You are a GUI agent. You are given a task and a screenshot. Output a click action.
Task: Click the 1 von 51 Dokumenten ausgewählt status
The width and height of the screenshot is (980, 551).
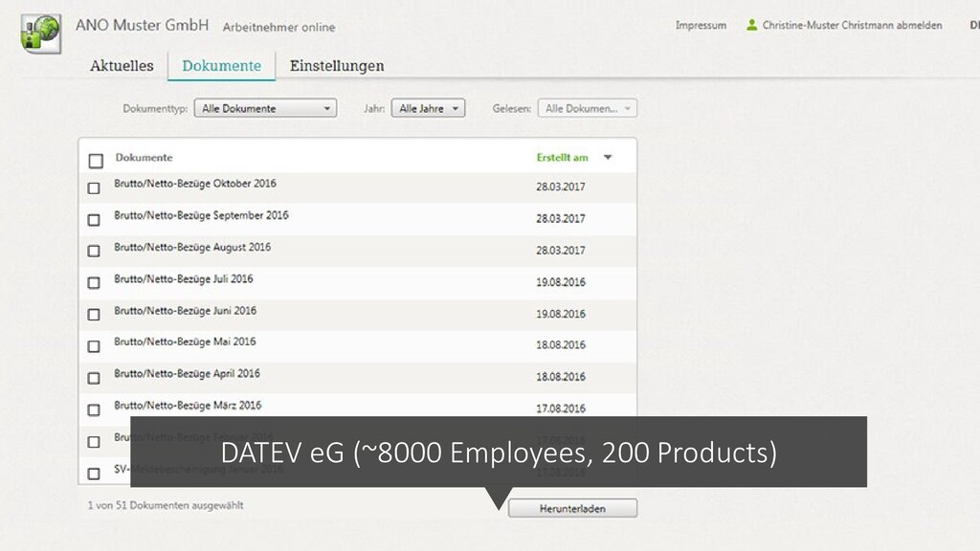point(166,505)
